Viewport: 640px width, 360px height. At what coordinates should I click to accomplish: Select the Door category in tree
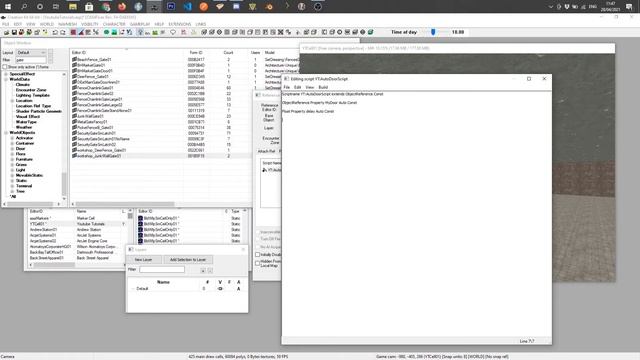click(x=20, y=149)
